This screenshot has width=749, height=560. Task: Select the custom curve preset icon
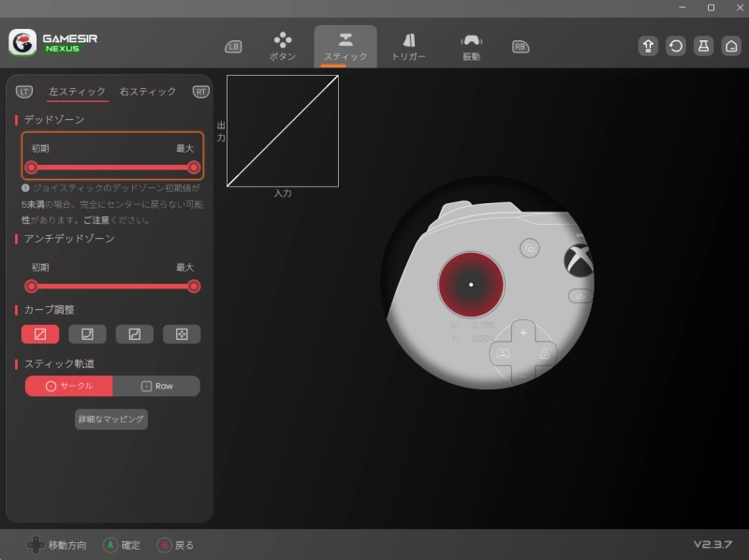[182, 334]
